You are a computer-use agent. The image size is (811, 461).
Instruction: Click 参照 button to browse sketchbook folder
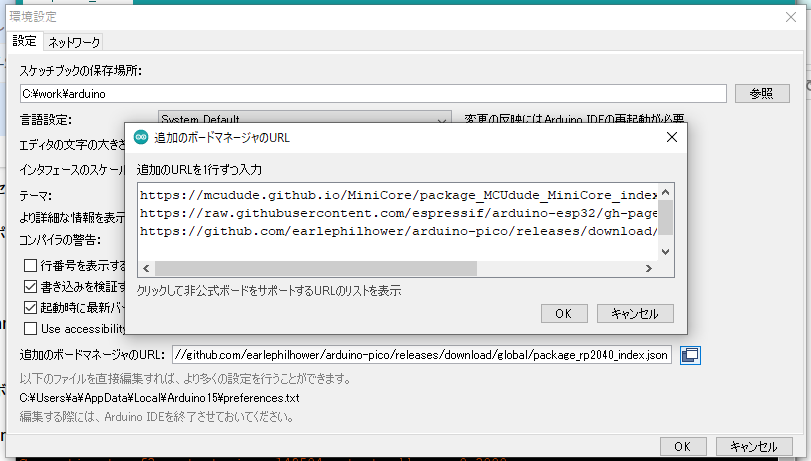pyautogui.click(x=761, y=93)
